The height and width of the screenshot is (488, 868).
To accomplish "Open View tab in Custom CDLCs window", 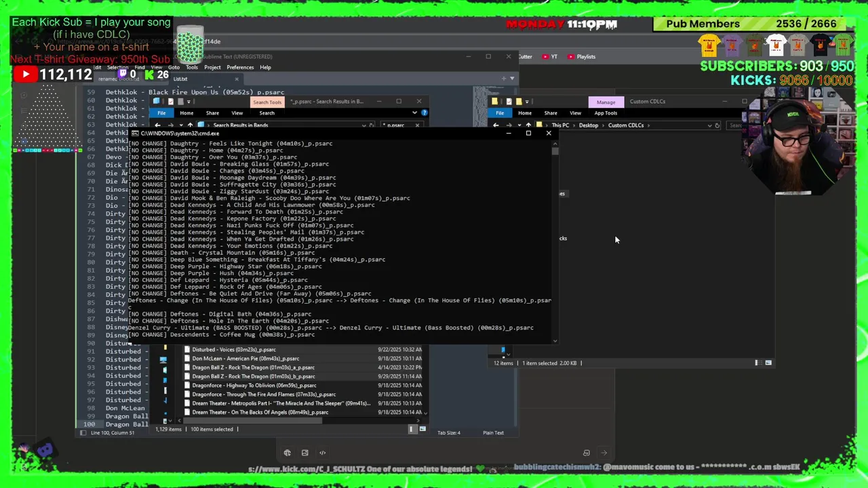I will coord(575,113).
